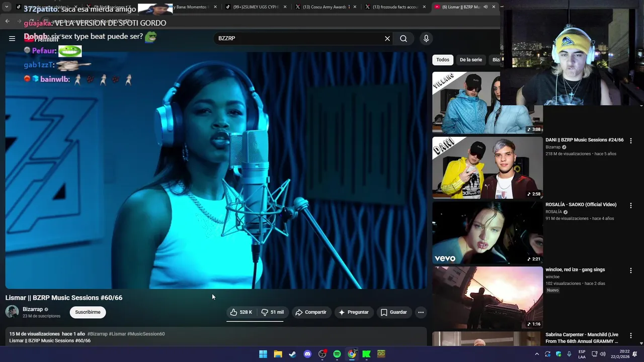
Task: Open the Windows notification bell
Action: coord(635,354)
